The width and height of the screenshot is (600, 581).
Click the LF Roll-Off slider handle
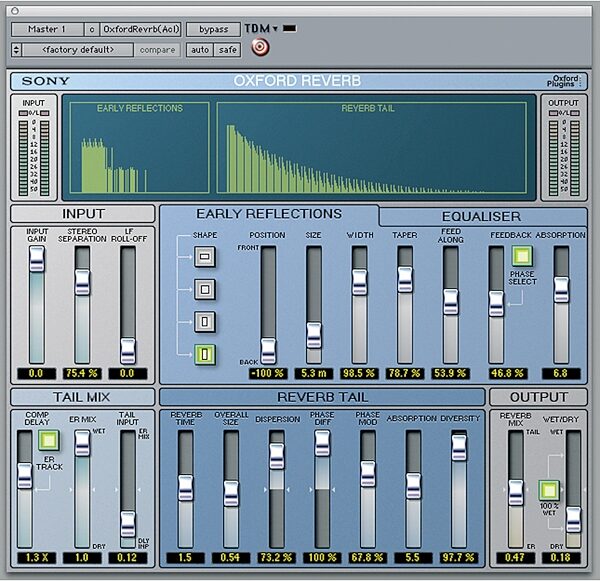coord(128,351)
